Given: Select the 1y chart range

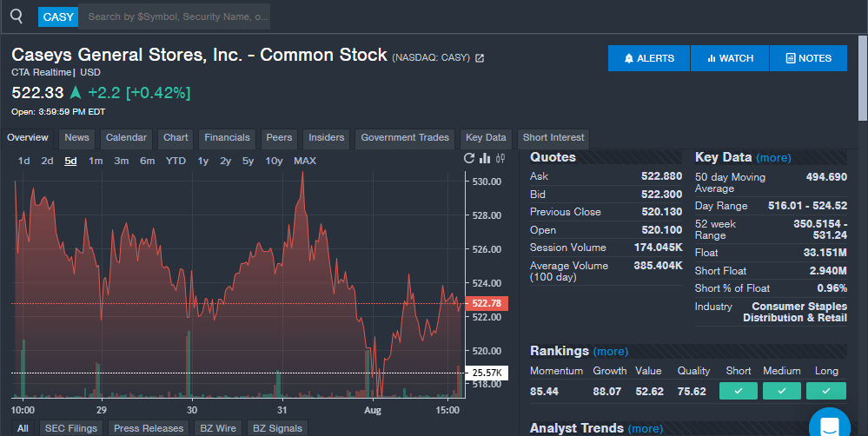Looking at the screenshot, I should [203, 161].
